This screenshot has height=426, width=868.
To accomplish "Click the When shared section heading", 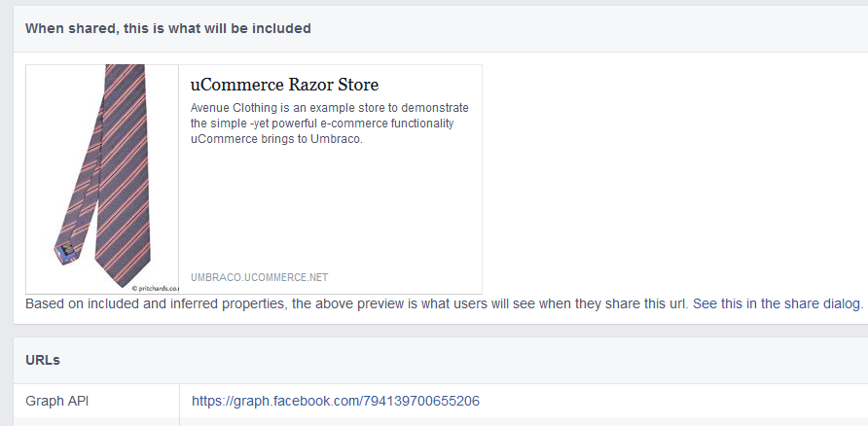I will coord(168,28).
